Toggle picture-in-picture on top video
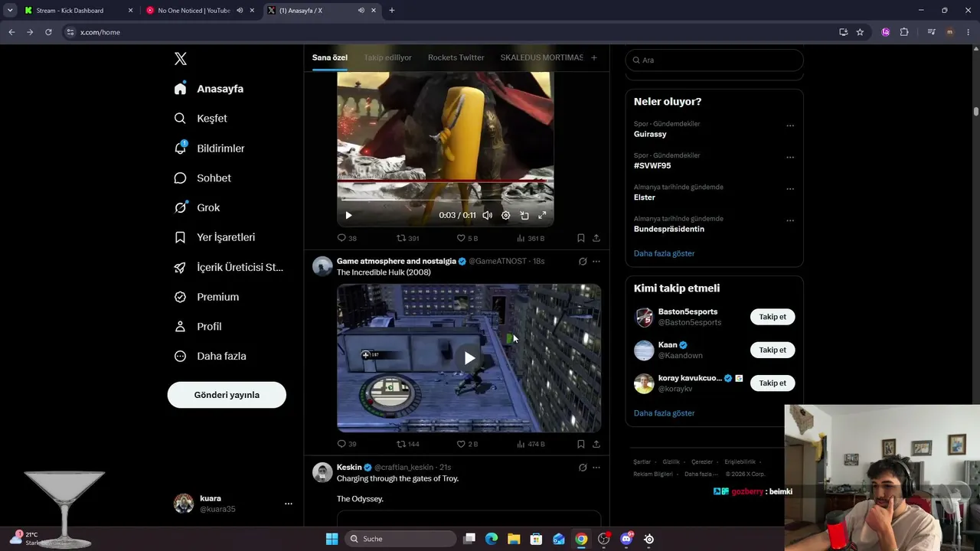This screenshot has width=980, height=551. (524, 215)
